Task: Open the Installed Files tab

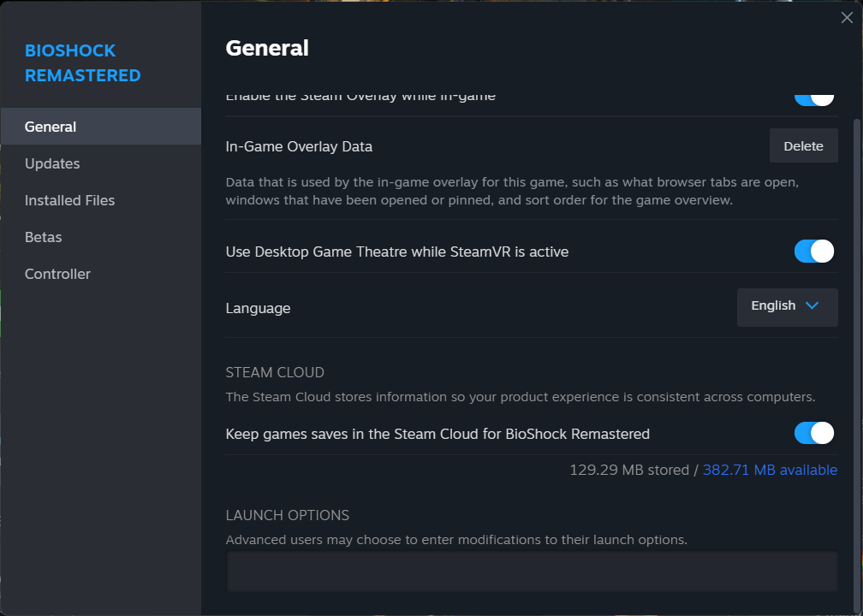Action: click(69, 200)
